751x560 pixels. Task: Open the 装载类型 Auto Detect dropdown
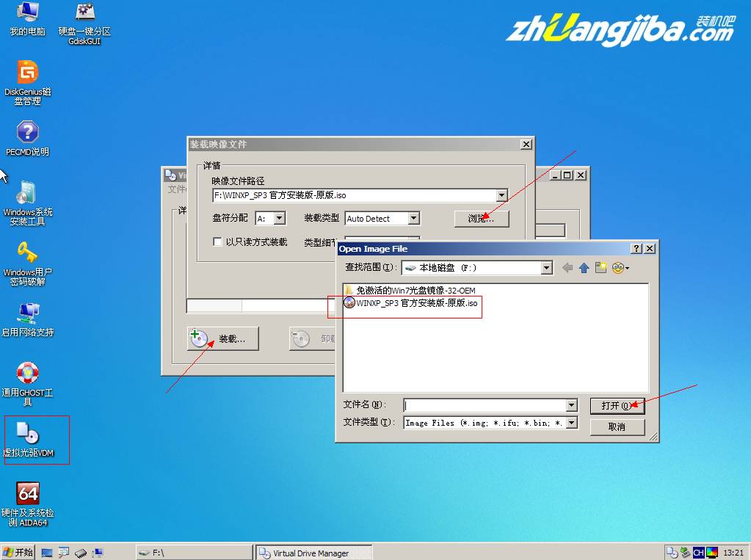pyautogui.click(x=413, y=218)
